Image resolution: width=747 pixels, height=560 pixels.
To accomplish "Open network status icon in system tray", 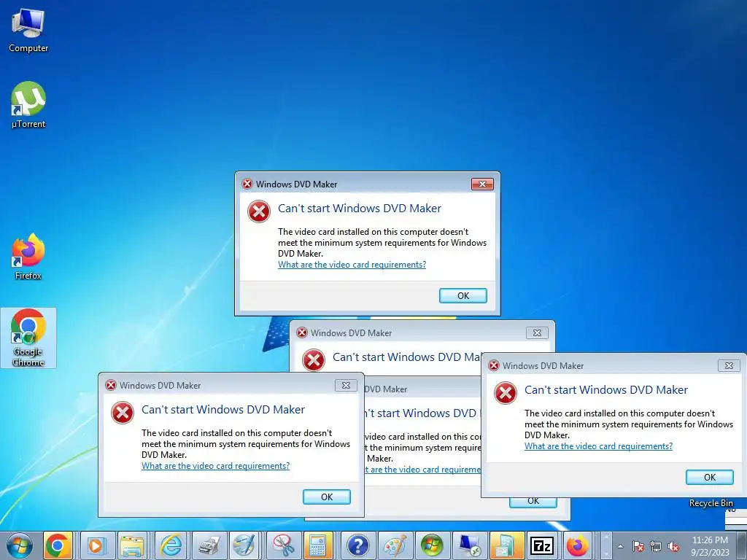I will (656, 547).
